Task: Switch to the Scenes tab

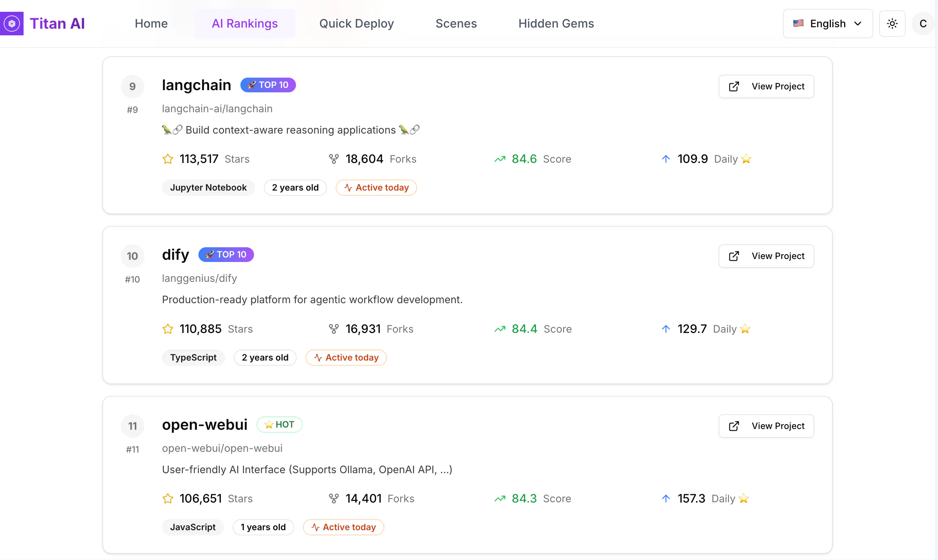Action: click(456, 24)
